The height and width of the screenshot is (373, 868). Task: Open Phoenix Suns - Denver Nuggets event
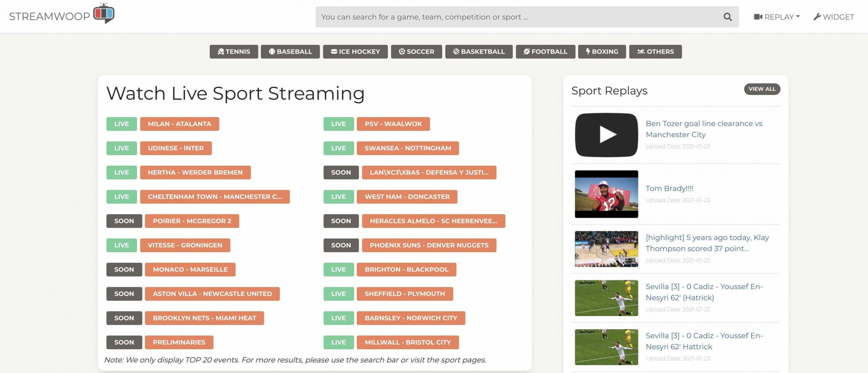[429, 245]
